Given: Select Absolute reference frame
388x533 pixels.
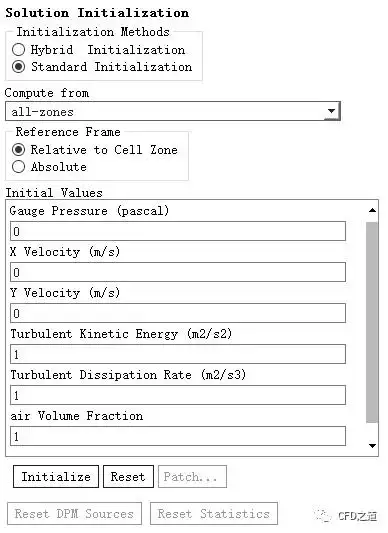Looking at the screenshot, I should 18,167.
